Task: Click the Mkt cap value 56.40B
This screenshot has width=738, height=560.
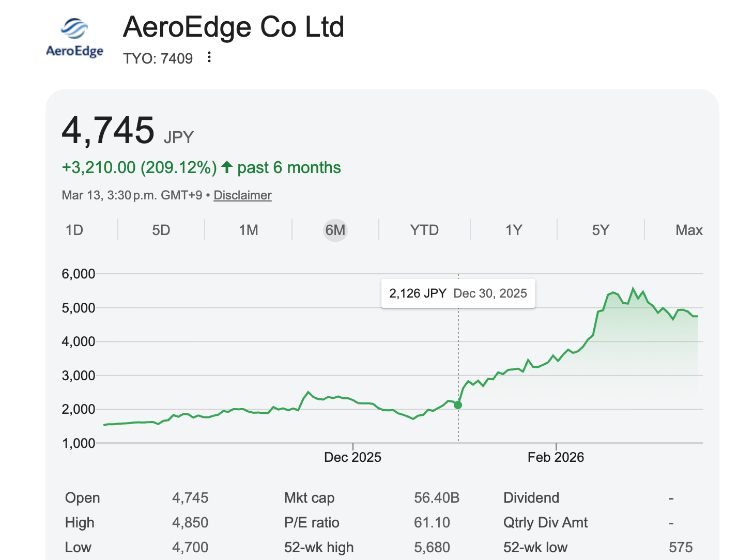Action: [x=437, y=498]
